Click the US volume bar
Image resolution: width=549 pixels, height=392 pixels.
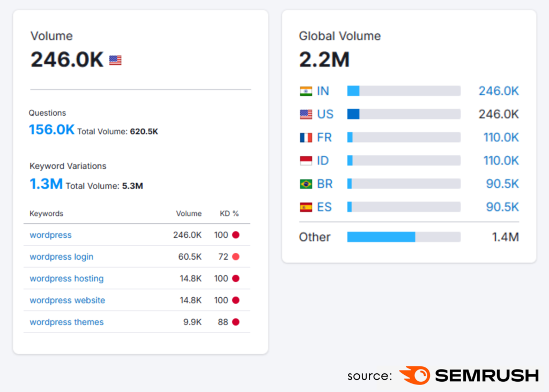pyautogui.click(x=403, y=114)
